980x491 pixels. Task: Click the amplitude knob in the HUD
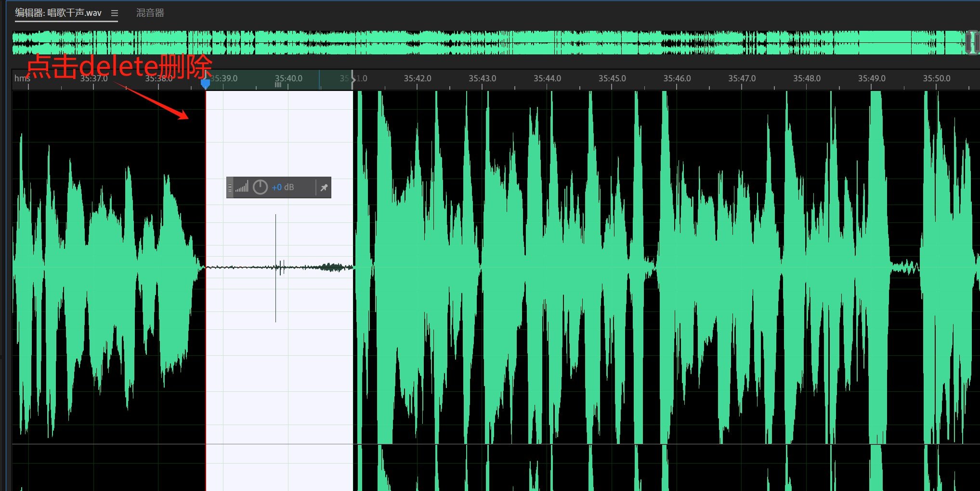(x=260, y=187)
